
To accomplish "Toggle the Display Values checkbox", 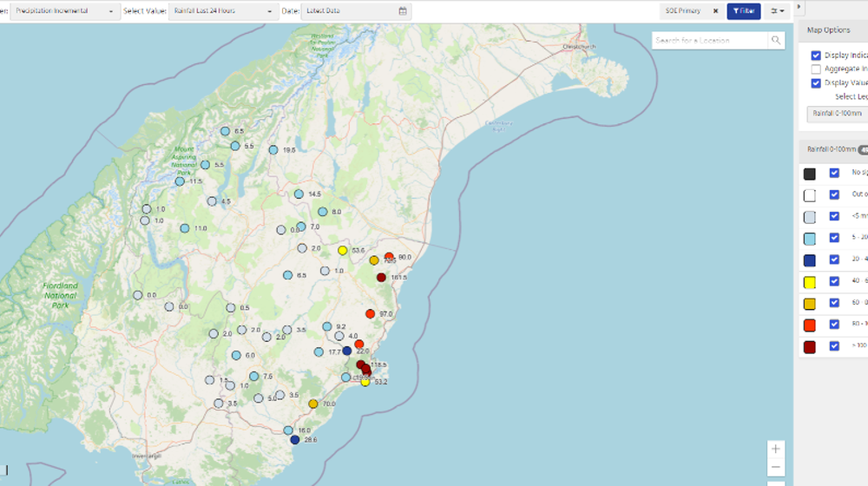I will [816, 83].
